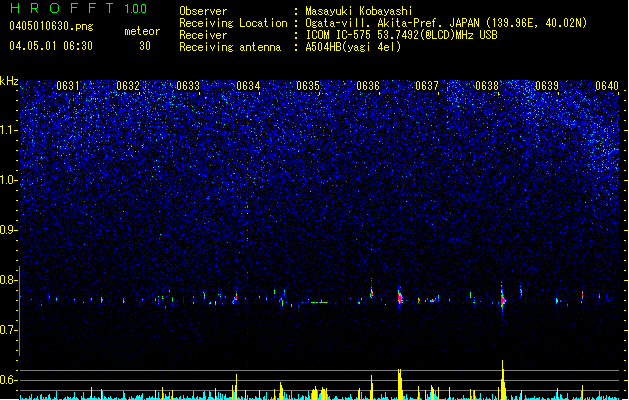629x400 pixels.
Task: Click the date stamp 04.05.01 06:30
Action: coord(51,46)
